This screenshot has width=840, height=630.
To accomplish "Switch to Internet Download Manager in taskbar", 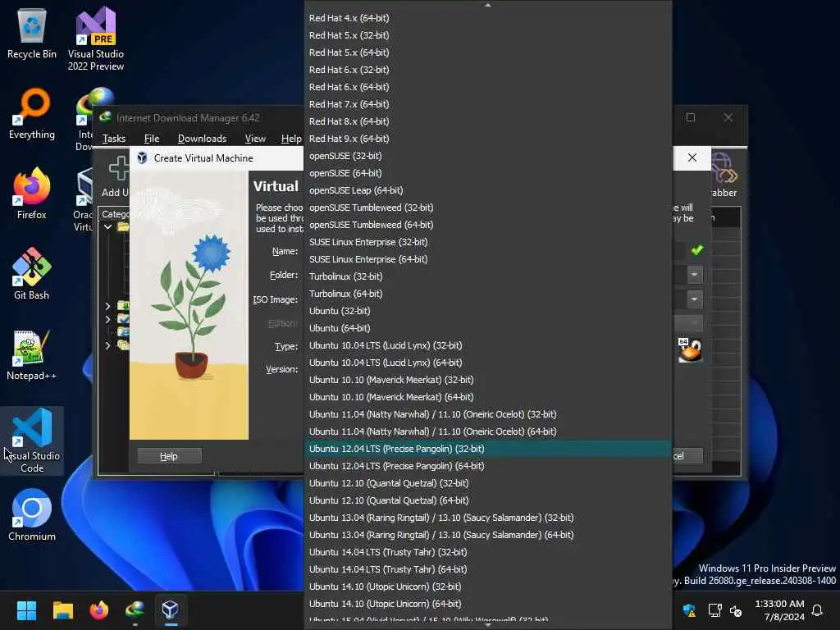I will pos(135,609).
